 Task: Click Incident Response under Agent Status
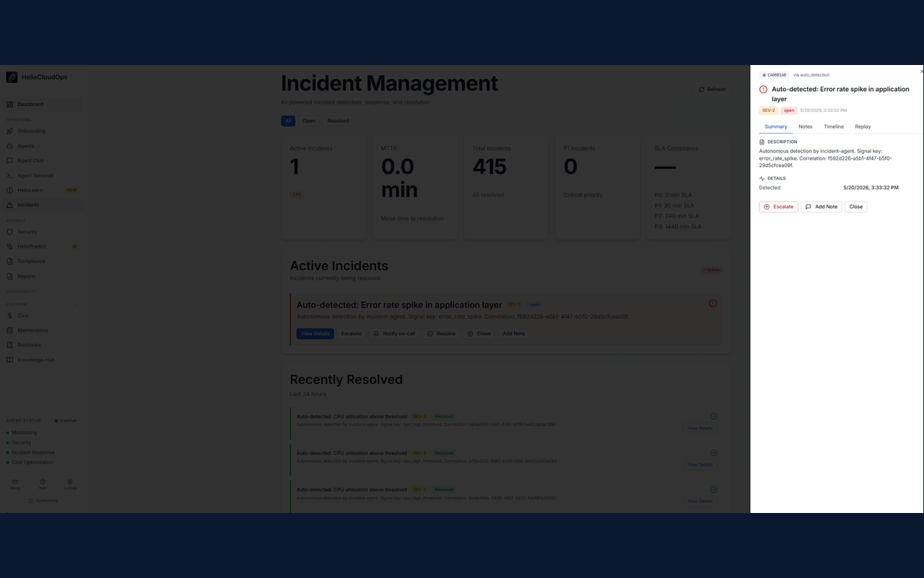point(33,452)
